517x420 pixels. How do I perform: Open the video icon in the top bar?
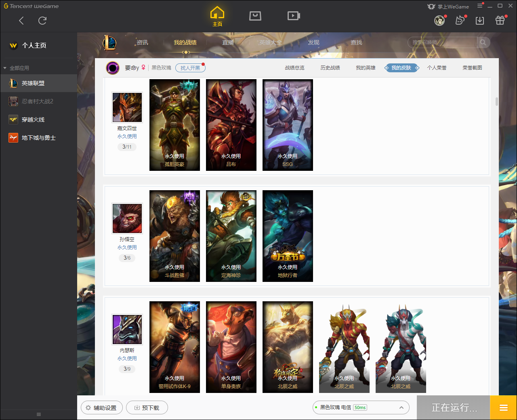(x=294, y=16)
